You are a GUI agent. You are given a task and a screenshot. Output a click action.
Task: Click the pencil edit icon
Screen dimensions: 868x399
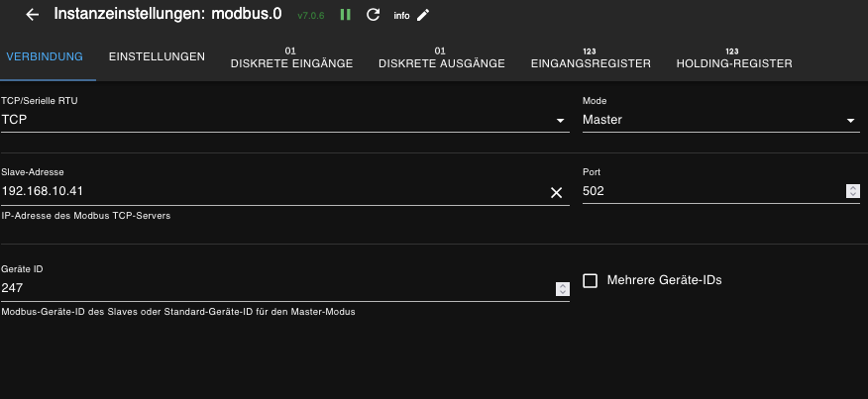coord(424,15)
